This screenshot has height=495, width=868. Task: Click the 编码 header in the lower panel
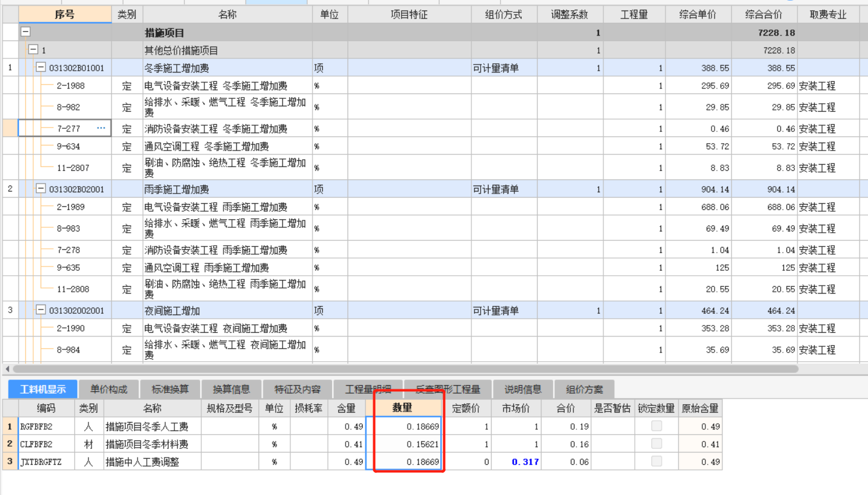click(46, 408)
